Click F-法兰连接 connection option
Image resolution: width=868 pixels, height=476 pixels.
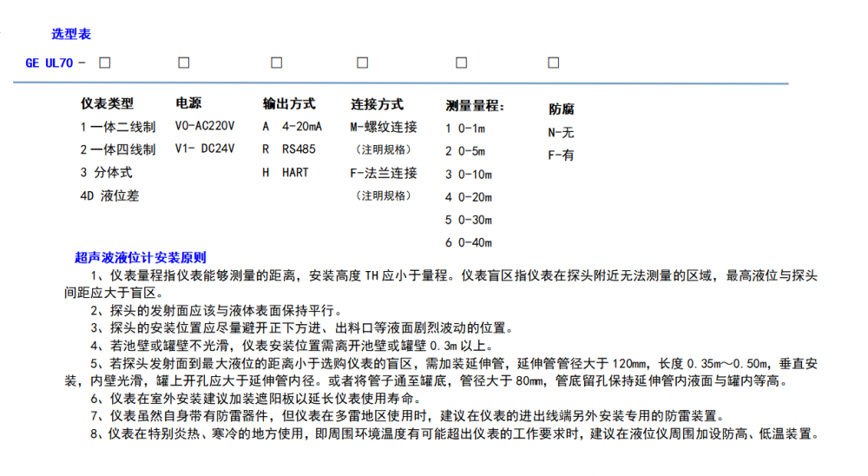coord(384,173)
